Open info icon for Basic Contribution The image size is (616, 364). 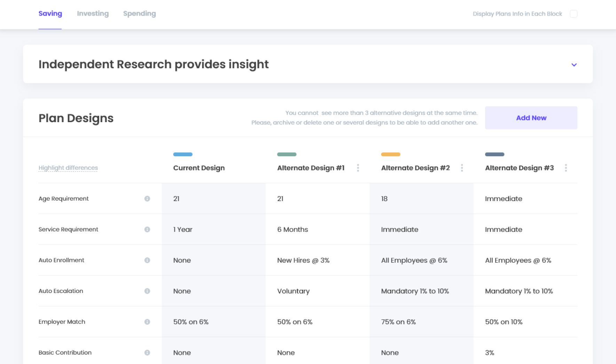147,353
